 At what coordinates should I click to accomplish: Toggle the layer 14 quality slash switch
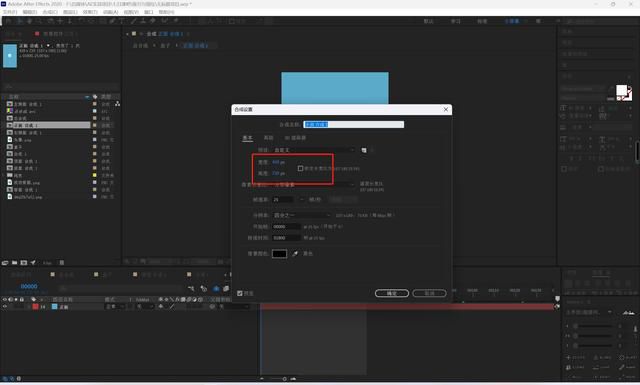(x=172, y=307)
